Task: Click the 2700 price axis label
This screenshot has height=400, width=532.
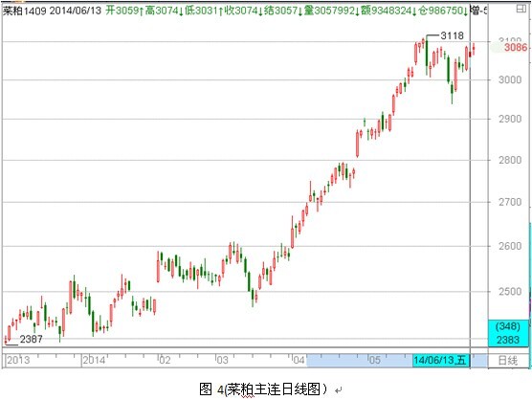Action: (510, 202)
